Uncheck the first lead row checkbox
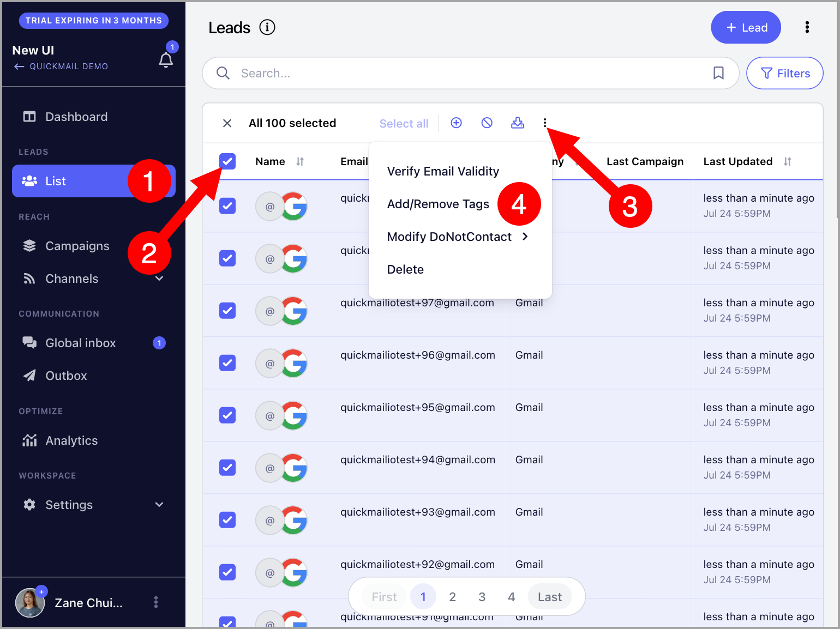The height and width of the screenshot is (629, 840). coord(227,206)
